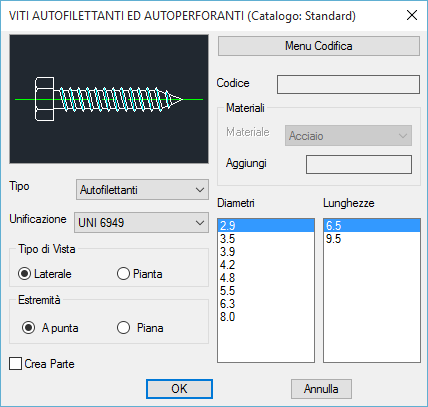Pick diameter 4.8 from Diametri list
428x407 pixels.
[266, 278]
